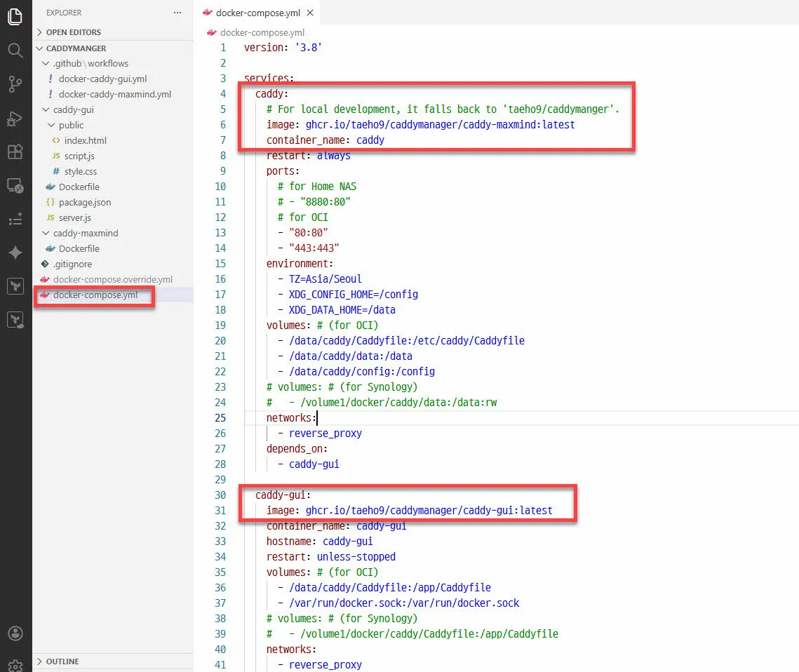Open style.css file
Image resolution: width=799 pixels, height=672 pixels.
click(80, 171)
